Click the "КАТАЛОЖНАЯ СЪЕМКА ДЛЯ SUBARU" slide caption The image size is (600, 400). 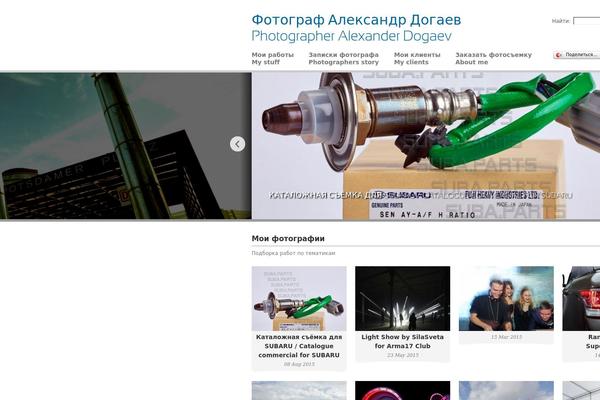pyautogui.click(x=421, y=196)
